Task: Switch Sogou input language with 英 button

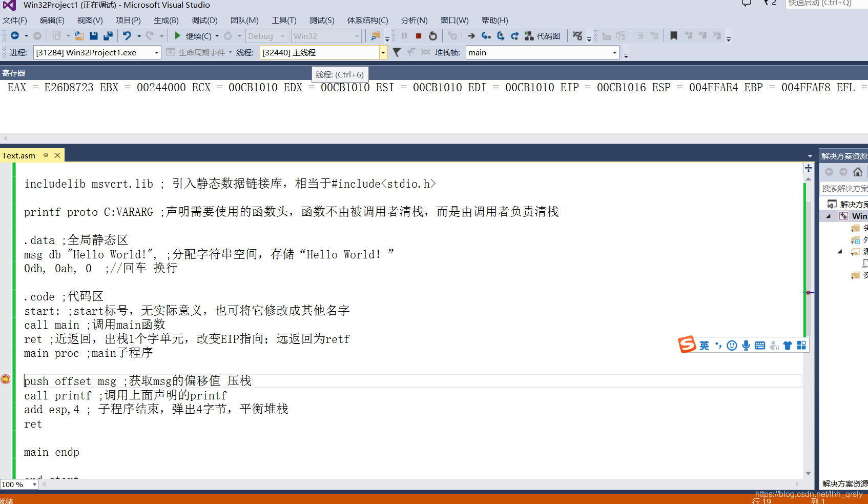Action: point(704,346)
